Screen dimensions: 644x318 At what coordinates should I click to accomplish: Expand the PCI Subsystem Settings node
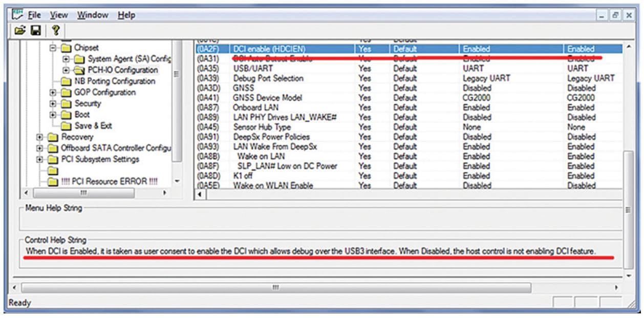coord(39,160)
